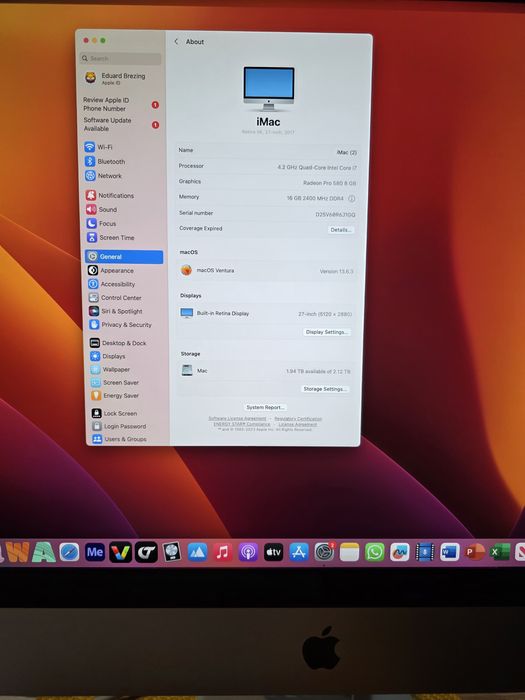Viewport: 525px width, 700px height.
Task: Click the sidebar Search field
Action: click(120, 58)
